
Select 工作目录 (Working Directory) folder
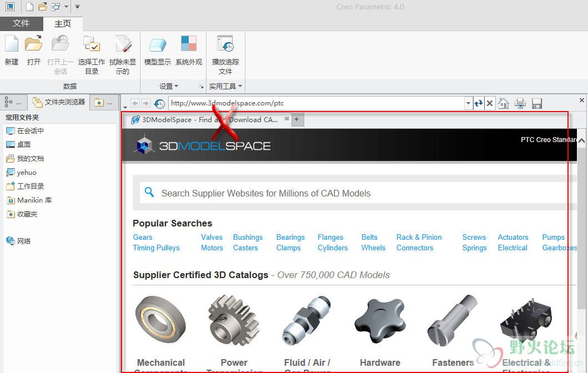pos(25,186)
